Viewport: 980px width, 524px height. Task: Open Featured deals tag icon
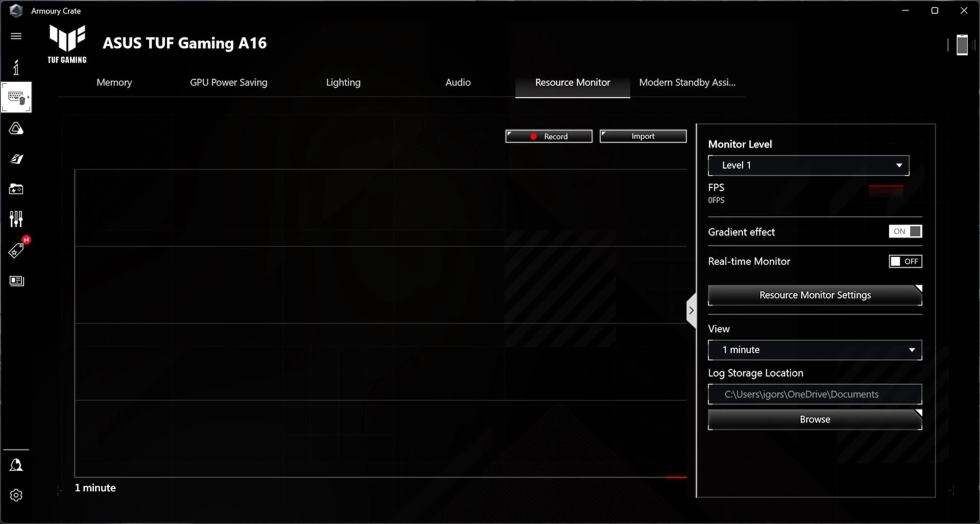coord(16,250)
